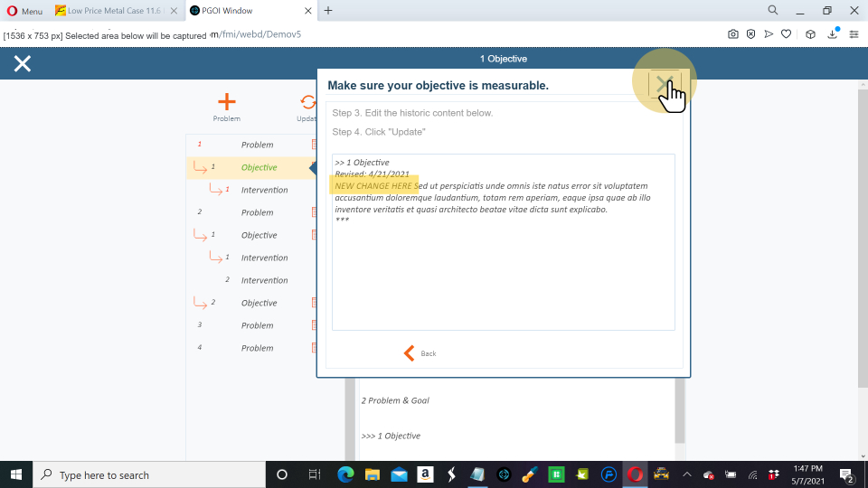This screenshot has width=868, height=488.
Task: Select the first Intervention under Objective 1
Action: (264, 190)
